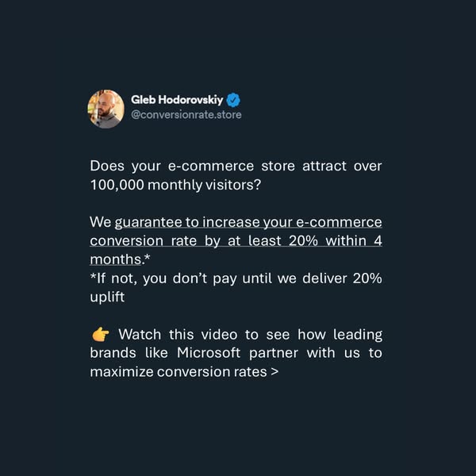Click the arrow after "maximize conversion rates"

(x=274, y=371)
